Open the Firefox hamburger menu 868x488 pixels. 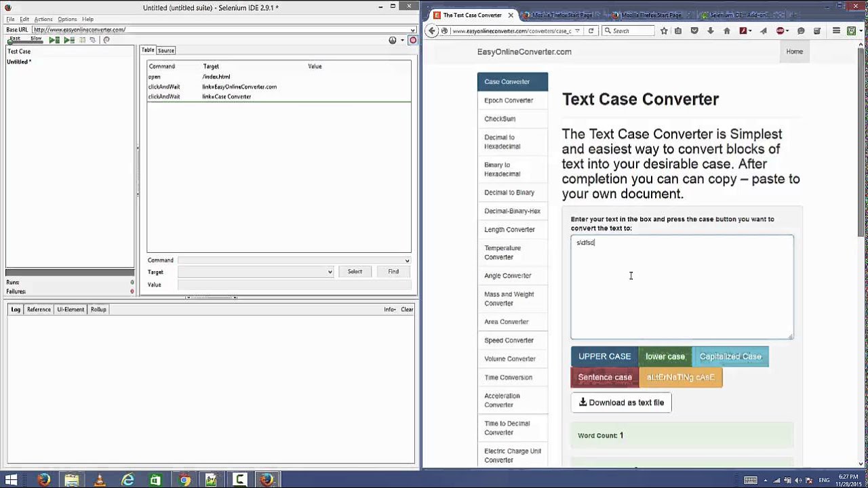click(836, 30)
